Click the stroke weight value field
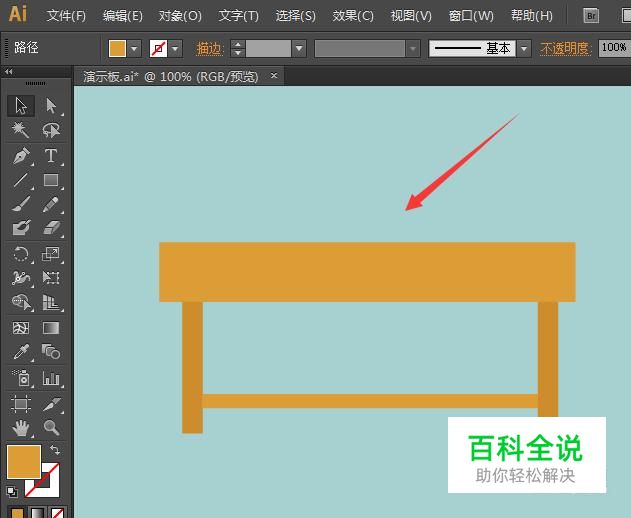Viewport: 631px width, 518px height. pos(268,49)
